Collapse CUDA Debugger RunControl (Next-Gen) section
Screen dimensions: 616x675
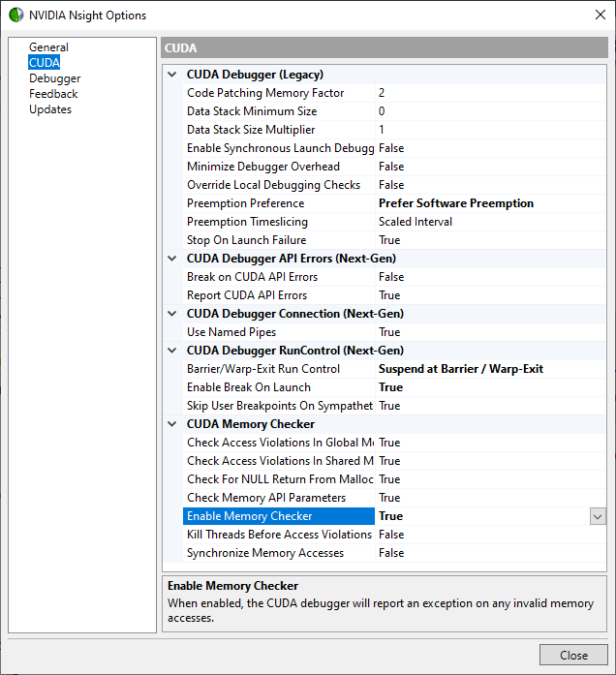[x=172, y=351]
